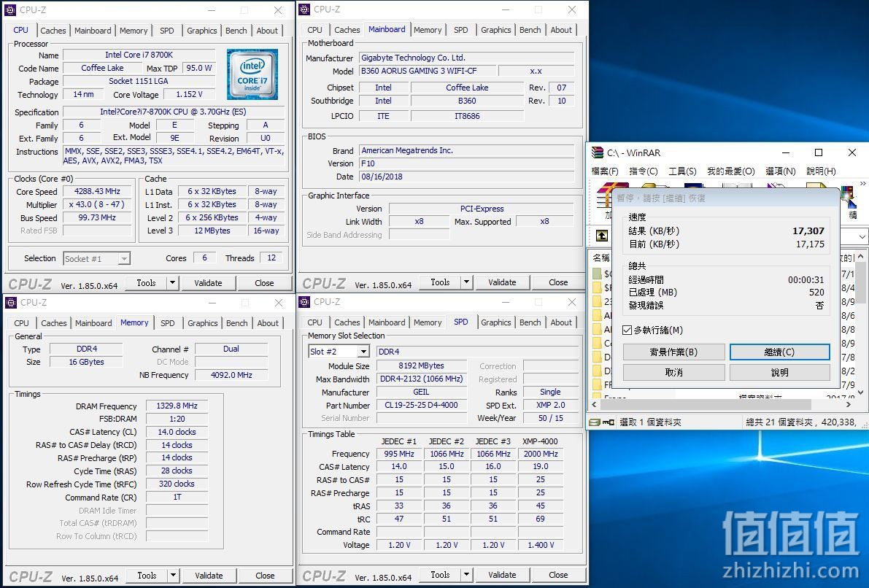Click 取消 cancel button in WinRAR dialog
Screen dimensions: 869x588
pyautogui.click(x=674, y=372)
